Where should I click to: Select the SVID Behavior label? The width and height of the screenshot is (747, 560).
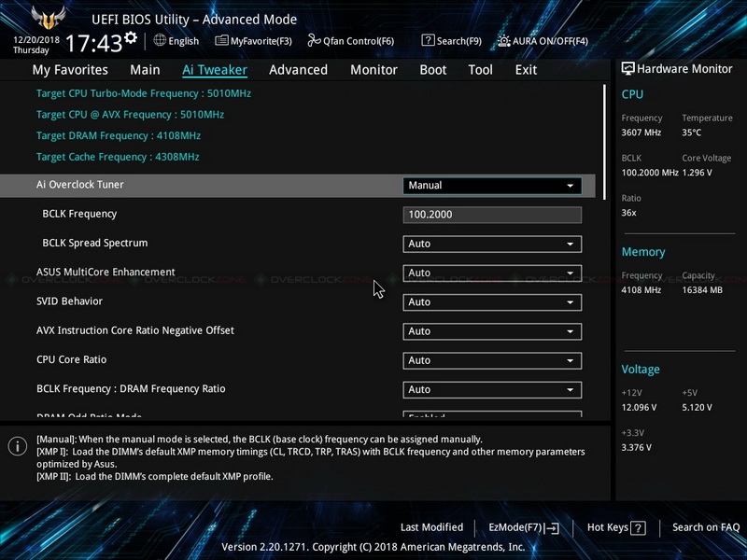(x=69, y=301)
